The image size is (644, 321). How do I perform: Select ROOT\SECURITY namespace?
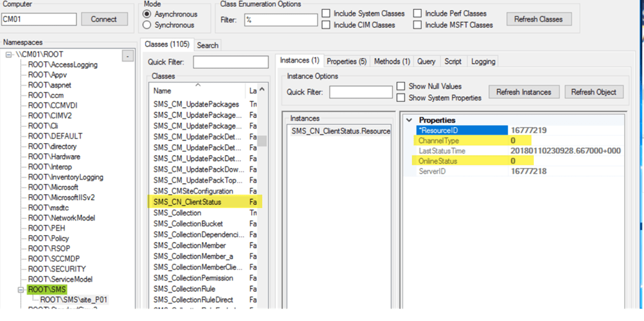57,269
